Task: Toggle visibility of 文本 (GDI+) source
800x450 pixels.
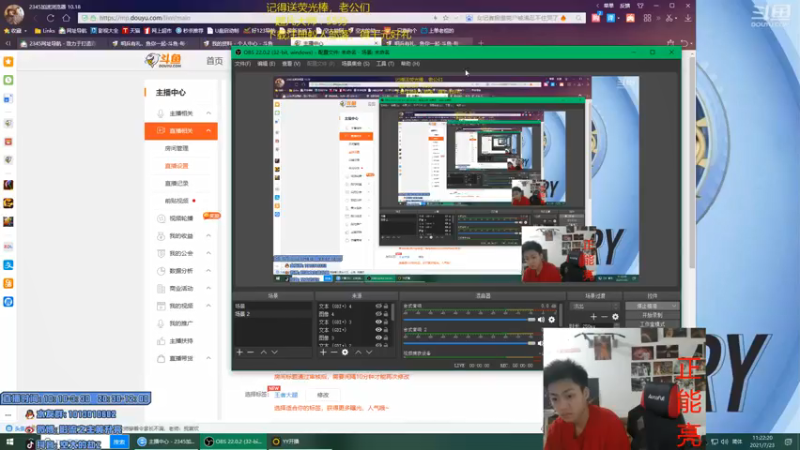Action: click(378, 330)
